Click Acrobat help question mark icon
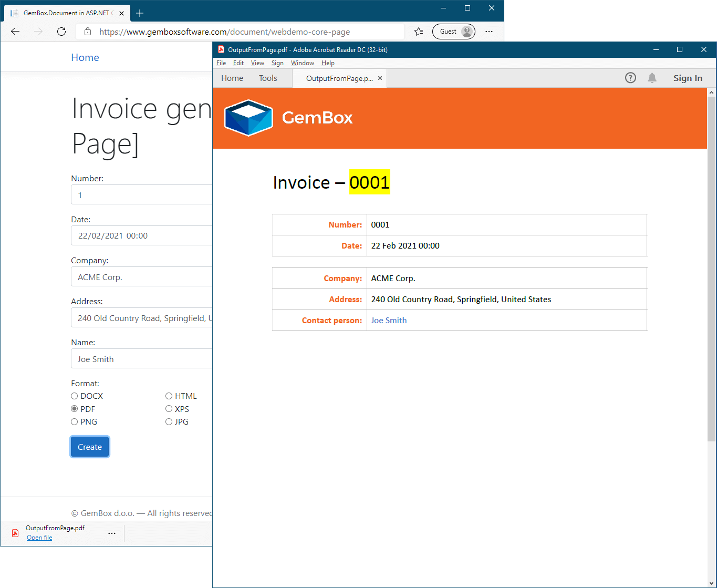717x588 pixels. pyautogui.click(x=630, y=78)
